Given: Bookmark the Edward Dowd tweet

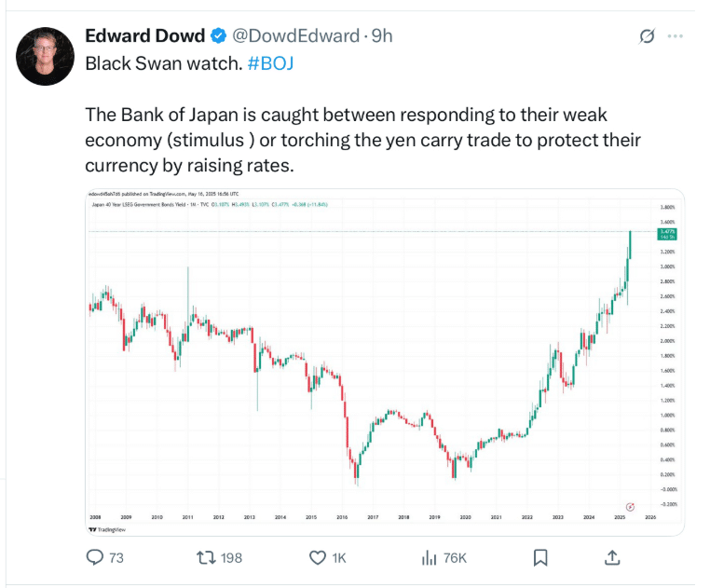Looking at the screenshot, I should (x=539, y=557).
